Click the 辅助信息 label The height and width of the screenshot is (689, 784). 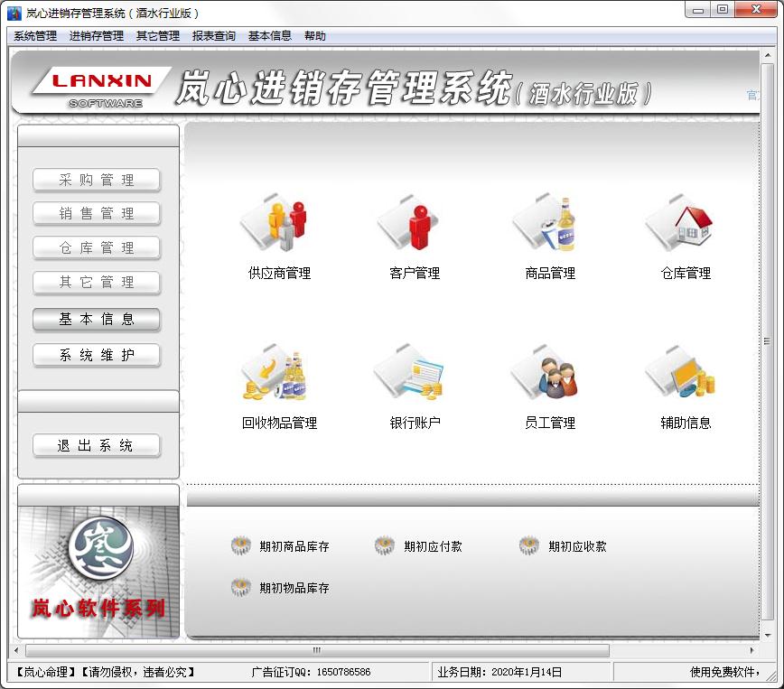pos(686,423)
